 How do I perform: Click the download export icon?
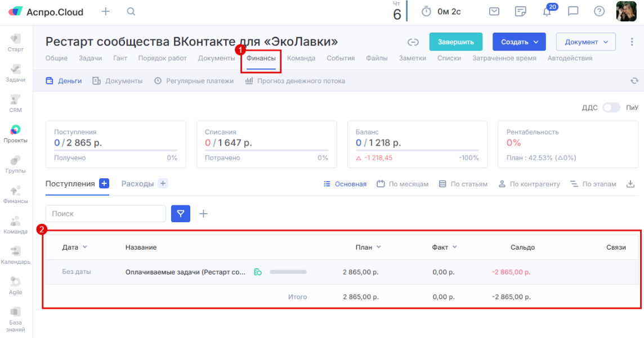pyautogui.click(x=630, y=184)
